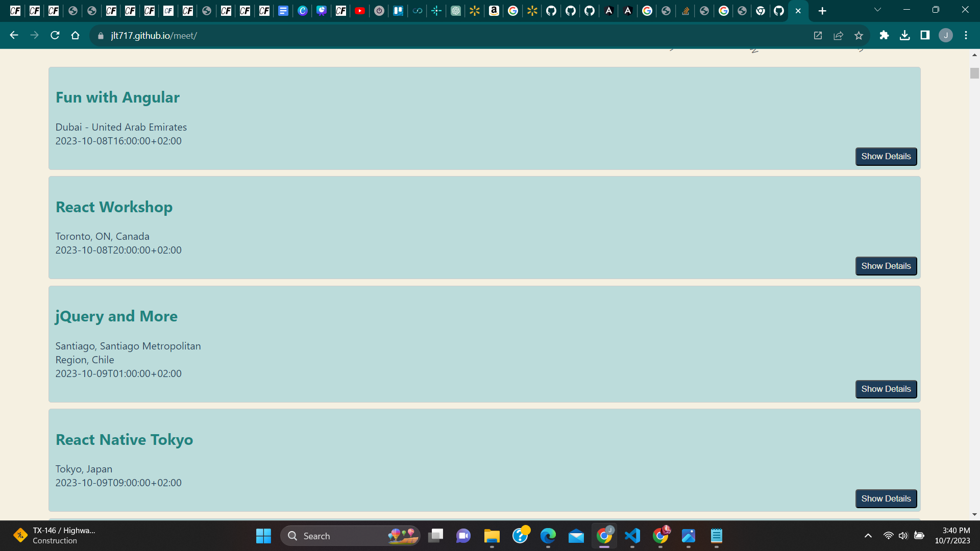Viewport: 980px width, 551px height.
Task: Open a new browser tab
Action: tap(822, 11)
